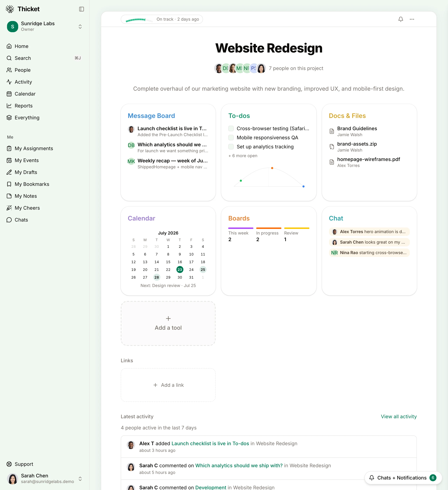The image size is (448, 490).
Task: Click the Thicket logo icon
Action: [10, 9]
